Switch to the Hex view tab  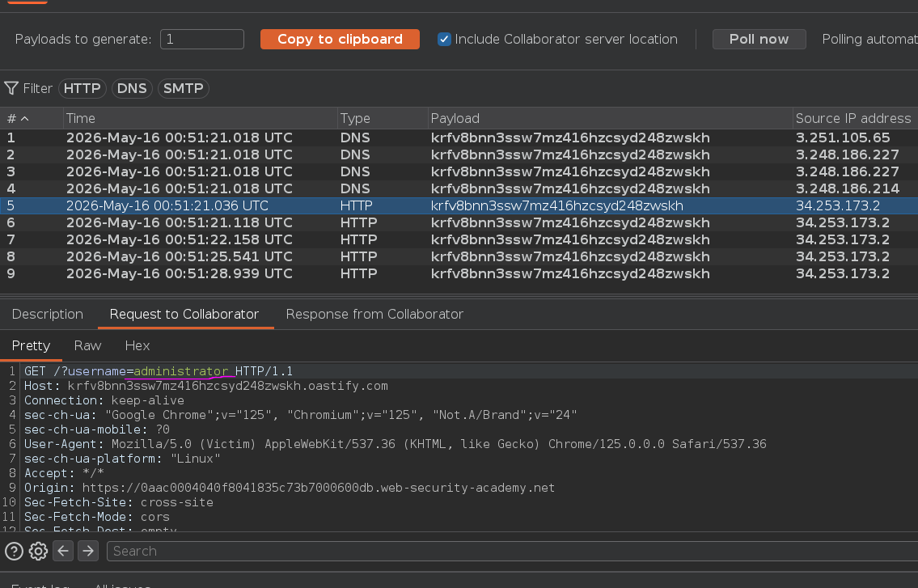(137, 345)
